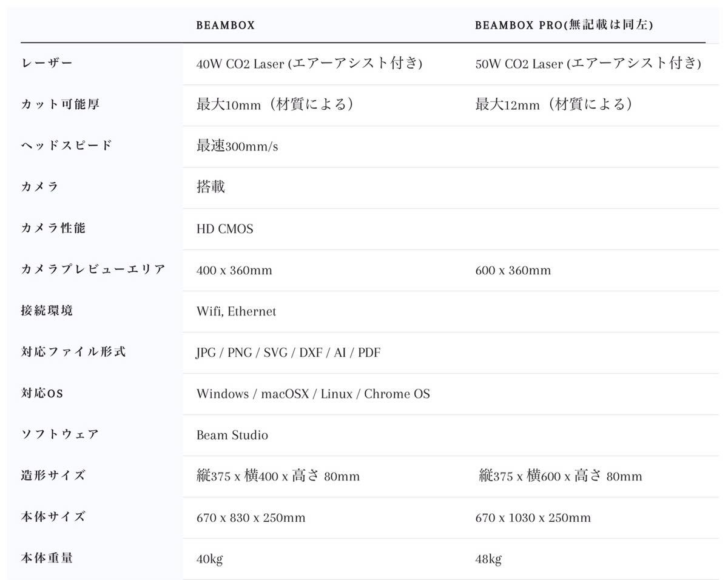This screenshot has width=728, height=580.
Task: Click the Beam Studio software name
Action: click(232, 436)
